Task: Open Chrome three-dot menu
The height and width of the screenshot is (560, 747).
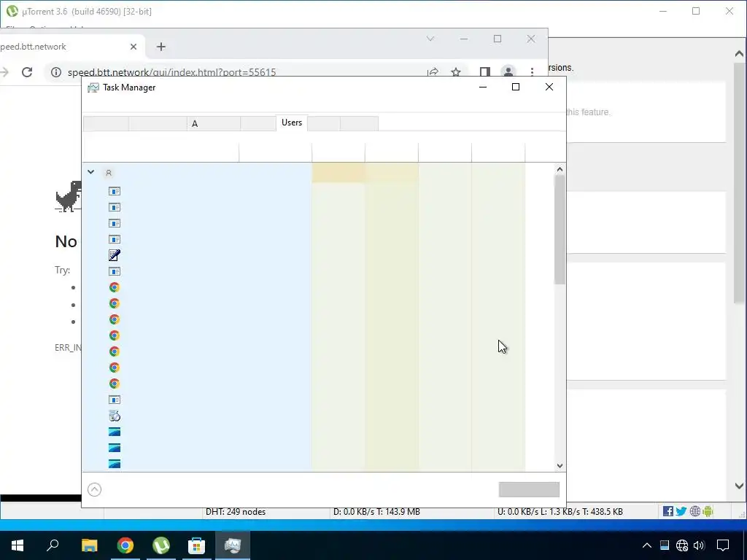Action: point(532,72)
